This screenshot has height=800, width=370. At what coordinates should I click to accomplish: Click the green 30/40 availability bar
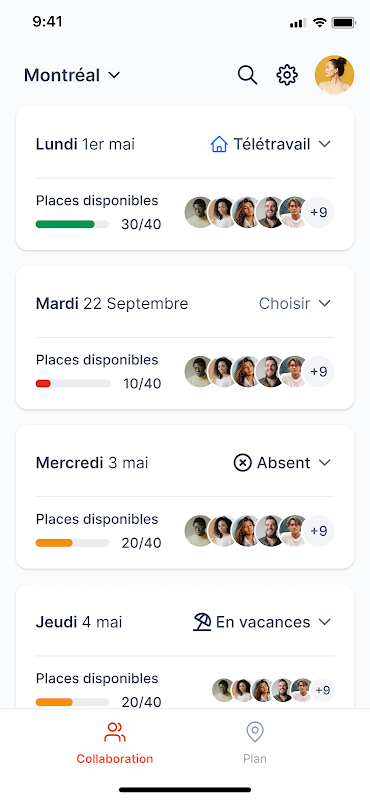(72, 224)
